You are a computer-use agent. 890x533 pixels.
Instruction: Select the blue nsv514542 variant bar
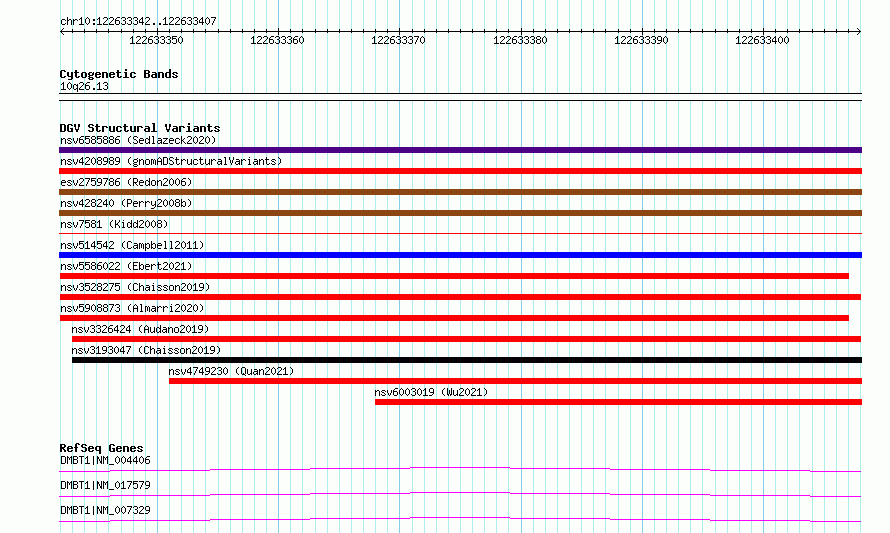pyautogui.click(x=460, y=255)
